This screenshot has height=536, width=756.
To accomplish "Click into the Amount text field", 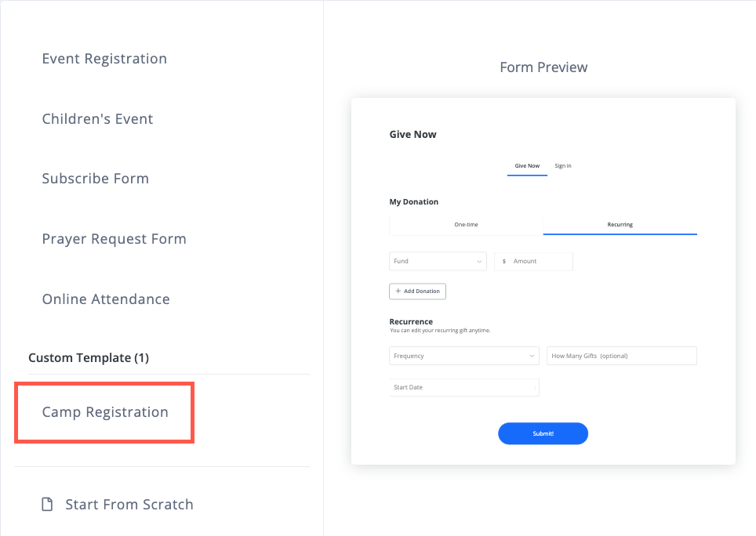I will [540, 262].
